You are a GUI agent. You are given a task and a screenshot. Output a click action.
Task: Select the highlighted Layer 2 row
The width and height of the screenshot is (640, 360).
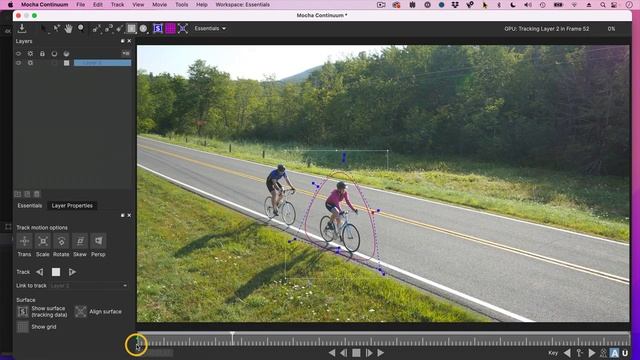(102, 63)
